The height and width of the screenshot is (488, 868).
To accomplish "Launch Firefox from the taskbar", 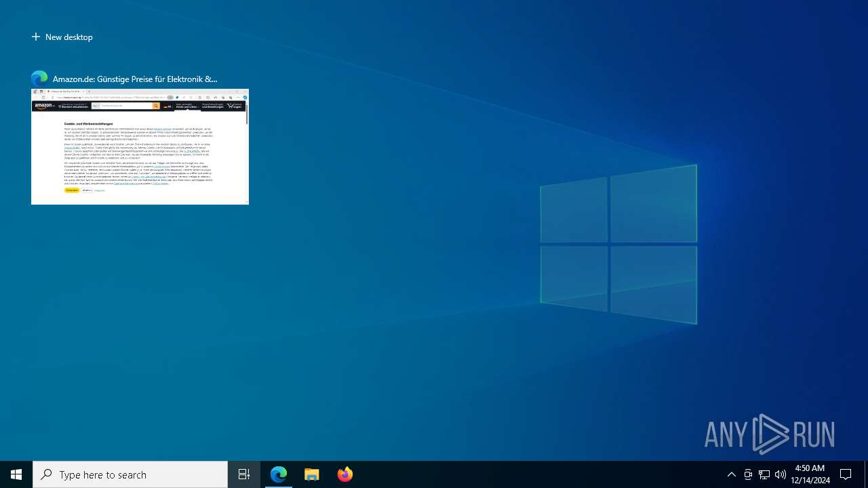I will (x=345, y=474).
